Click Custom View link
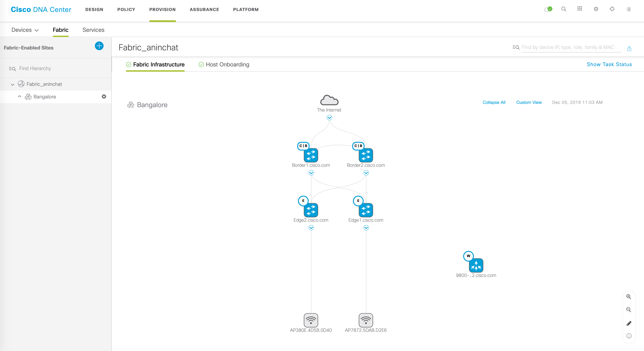The width and height of the screenshot is (644, 351). point(529,102)
